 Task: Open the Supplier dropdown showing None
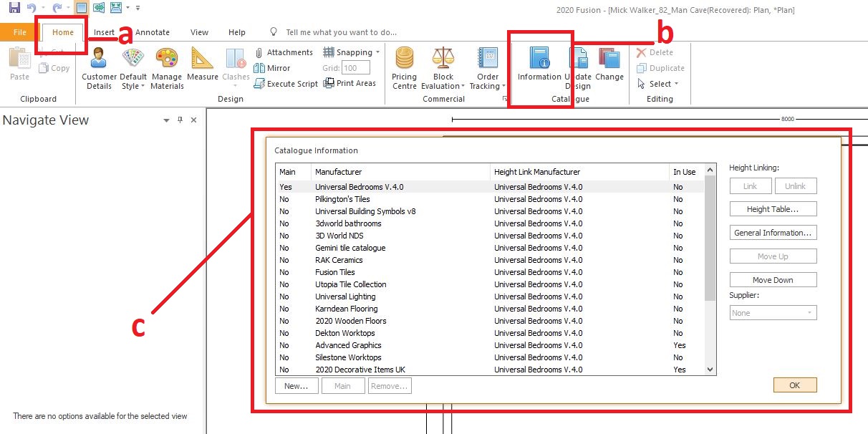point(773,313)
